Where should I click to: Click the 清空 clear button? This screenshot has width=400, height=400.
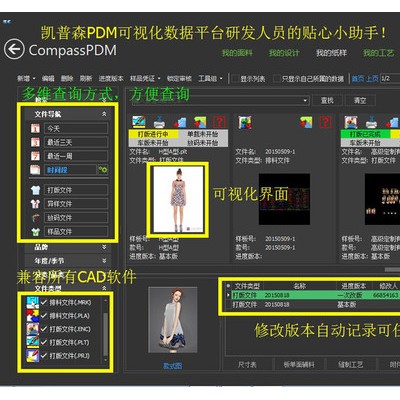pos(360,100)
